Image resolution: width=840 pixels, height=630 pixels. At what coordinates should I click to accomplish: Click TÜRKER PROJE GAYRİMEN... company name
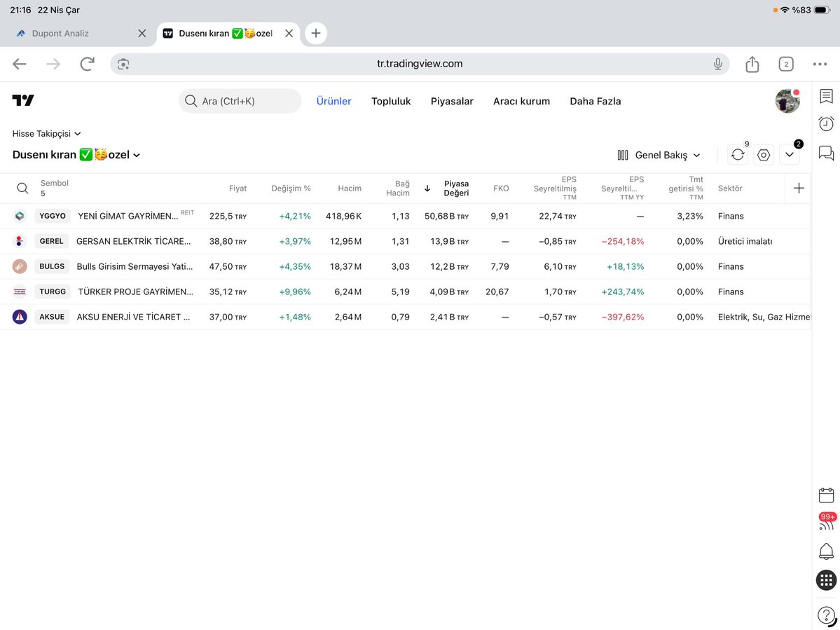click(135, 292)
